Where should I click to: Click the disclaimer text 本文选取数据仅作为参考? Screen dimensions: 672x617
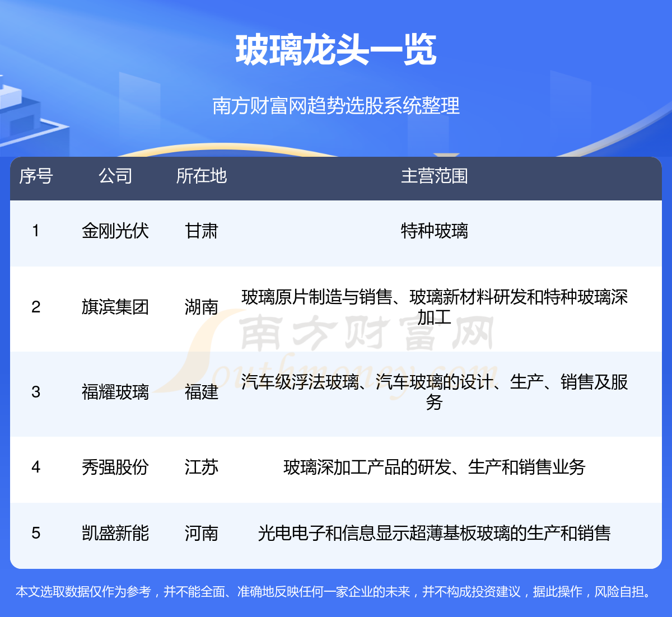click(83, 592)
